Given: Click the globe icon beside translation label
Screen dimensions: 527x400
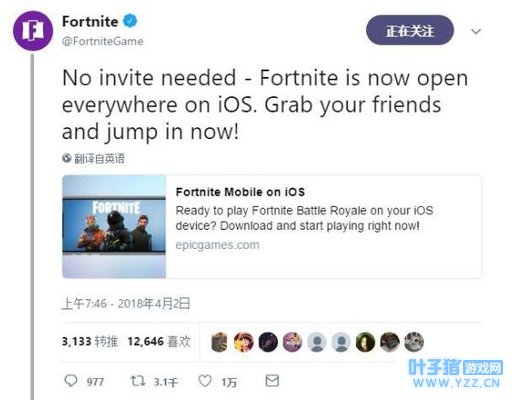Looking at the screenshot, I should 67,158.
